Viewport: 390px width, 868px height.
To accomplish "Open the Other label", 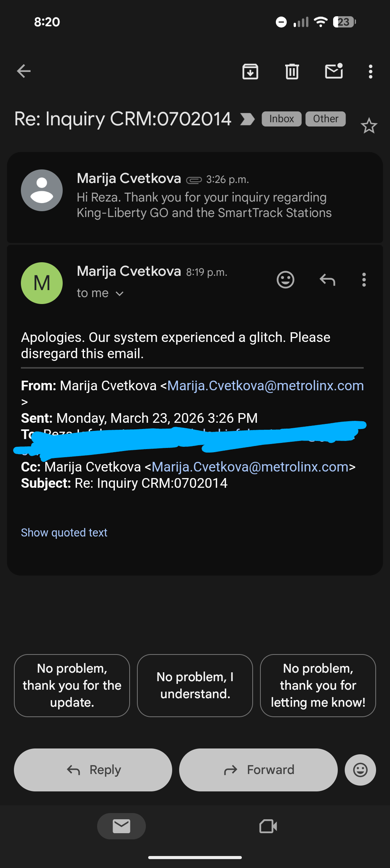I will point(325,119).
